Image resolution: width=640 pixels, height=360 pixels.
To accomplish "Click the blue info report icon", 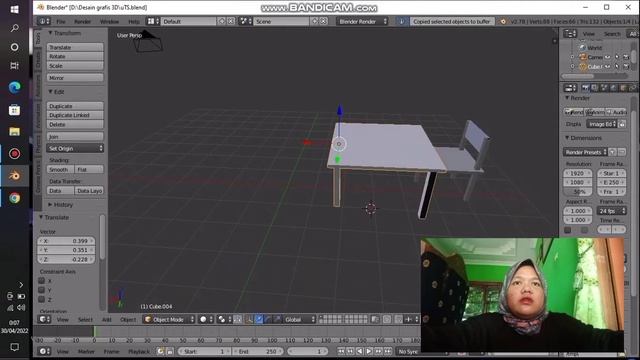I will click(402, 21).
